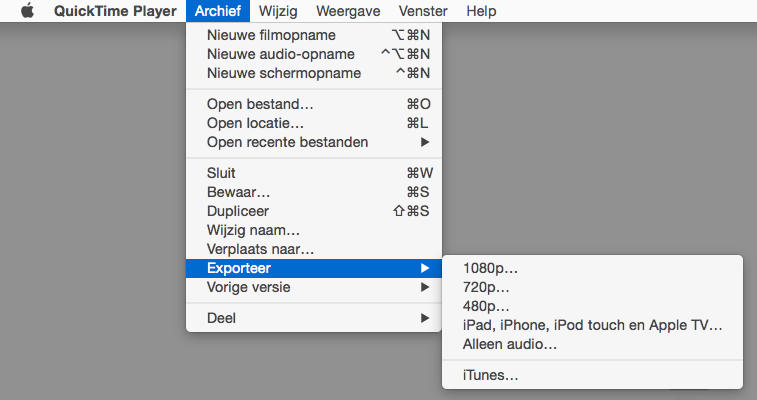The image size is (757, 400).
Task: Expand the Vorige versie submenu
Action: pyautogui.click(x=314, y=287)
